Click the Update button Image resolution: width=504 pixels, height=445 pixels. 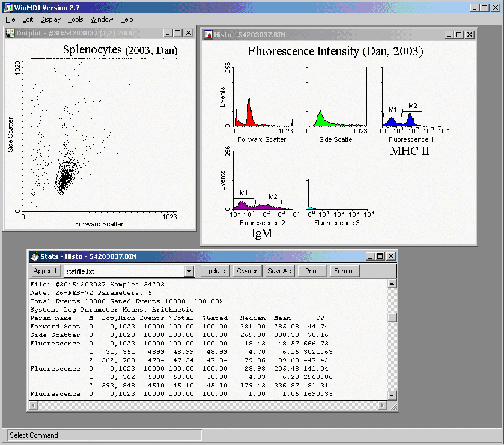(214, 271)
